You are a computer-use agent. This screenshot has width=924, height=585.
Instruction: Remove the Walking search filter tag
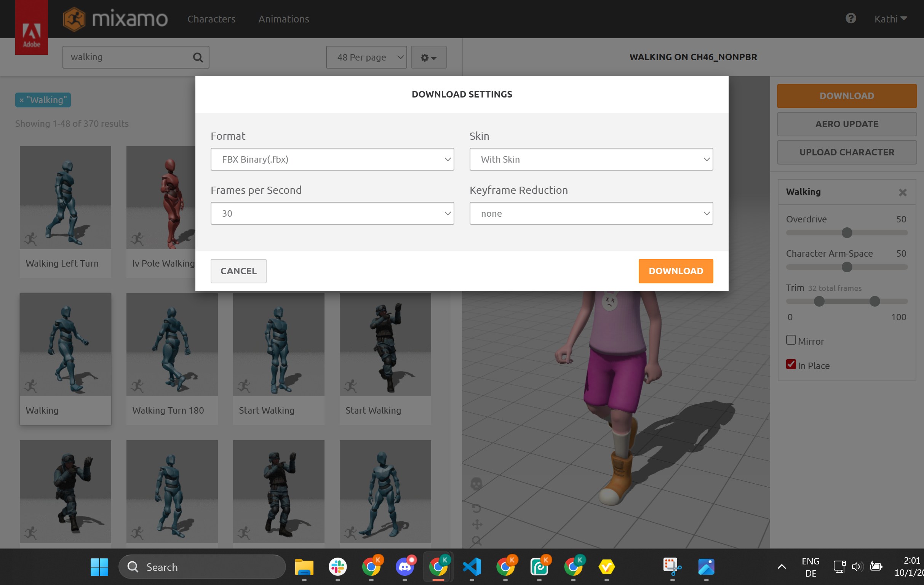[21, 100]
